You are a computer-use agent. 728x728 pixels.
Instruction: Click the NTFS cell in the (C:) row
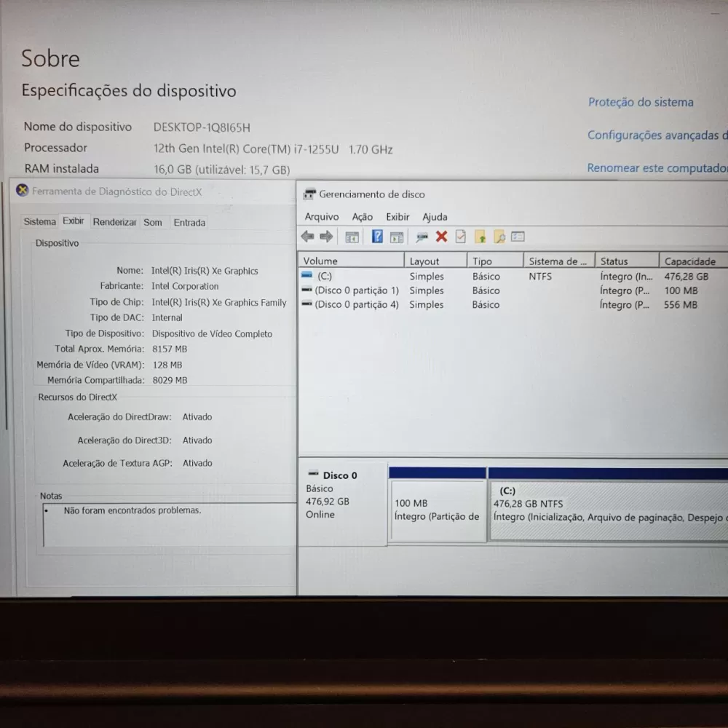(x=540, y=276)
